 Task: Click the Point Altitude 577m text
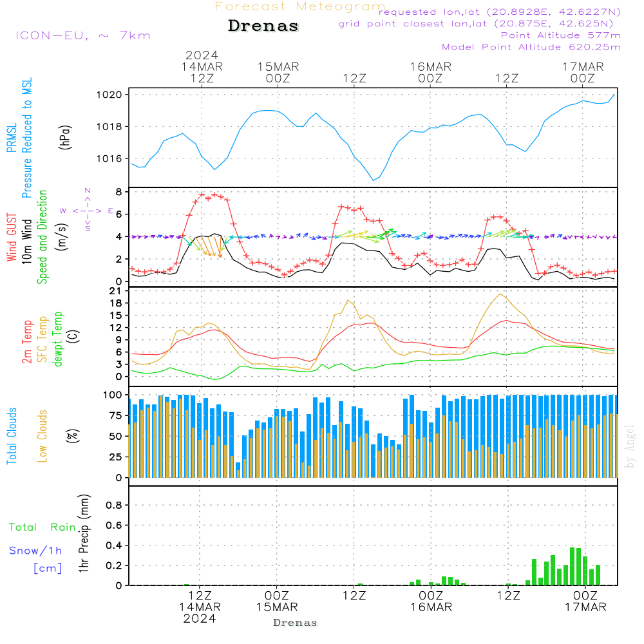pos(560,35)
